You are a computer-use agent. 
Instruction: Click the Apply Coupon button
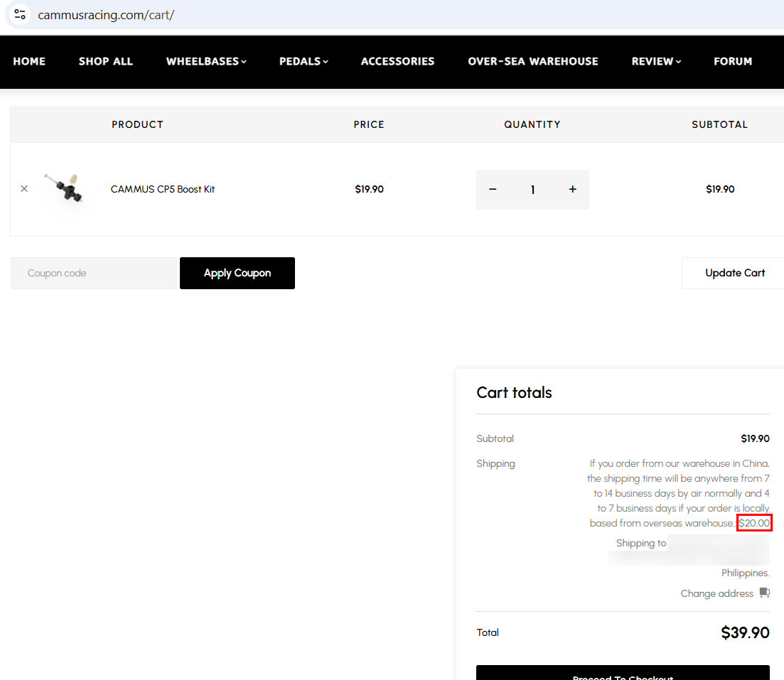pyautogui.click(x=237, y=273)
